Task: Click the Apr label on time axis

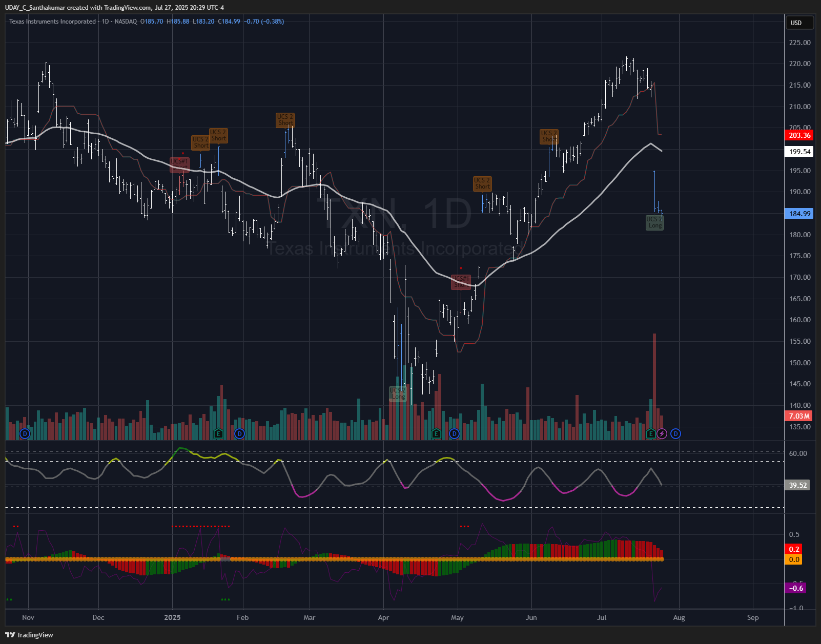Action: click(383, 617)
